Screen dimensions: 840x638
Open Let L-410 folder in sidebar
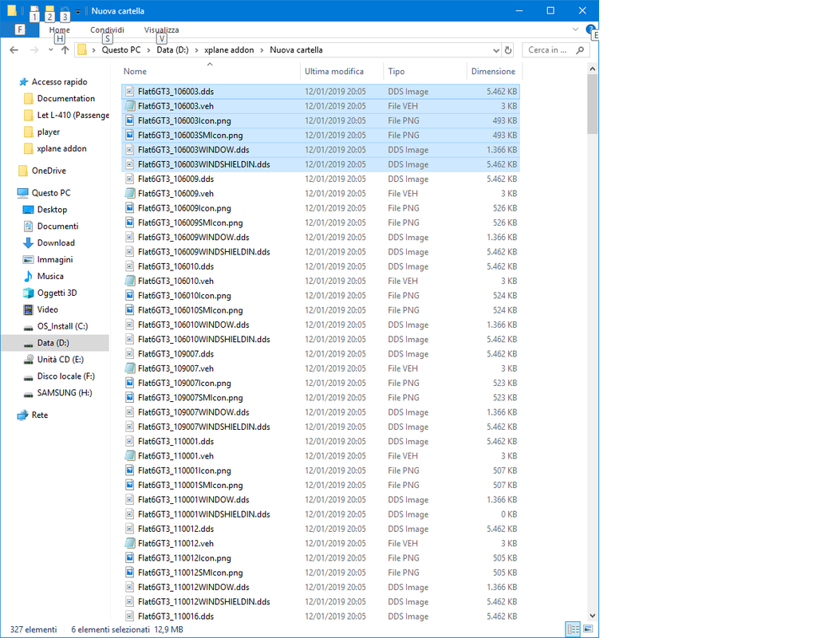tap(73, 115)
